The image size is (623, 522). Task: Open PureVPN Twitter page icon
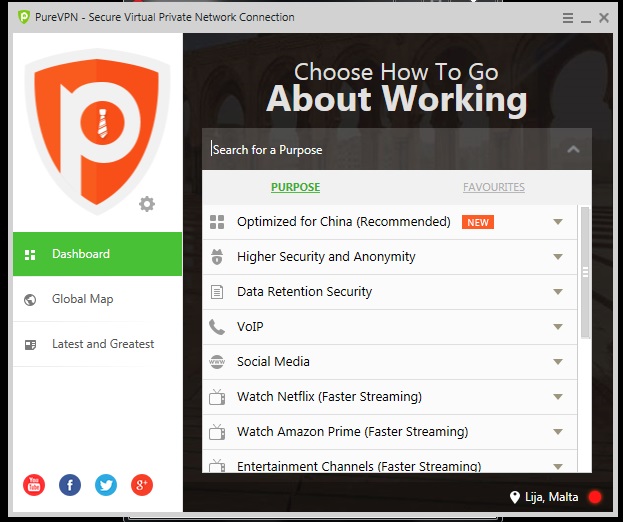(106, 485)
